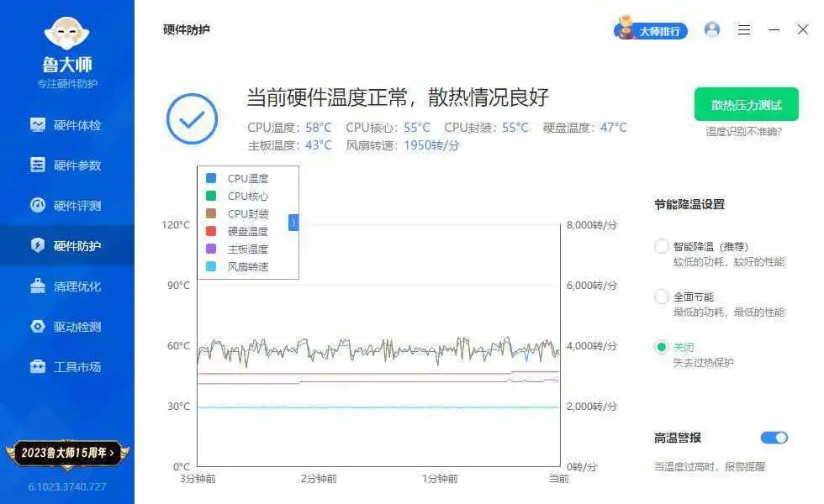Select 关闭 cooling radio option
824x504 pixels.
pos(662,346)
